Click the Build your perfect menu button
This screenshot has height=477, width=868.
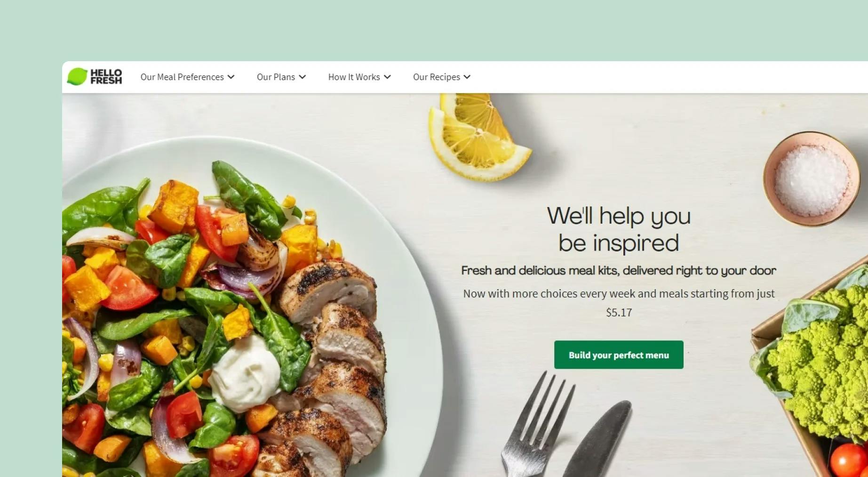[x=619, y=355]
